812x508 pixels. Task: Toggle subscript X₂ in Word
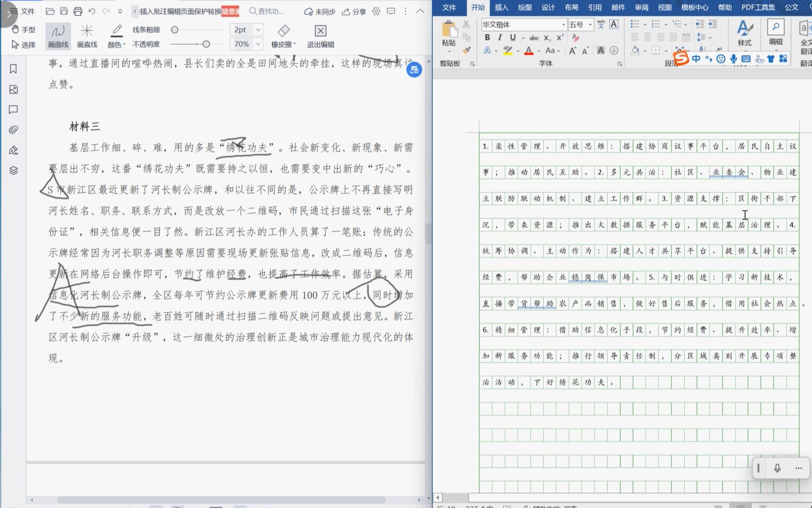click(x=547, y=38)
